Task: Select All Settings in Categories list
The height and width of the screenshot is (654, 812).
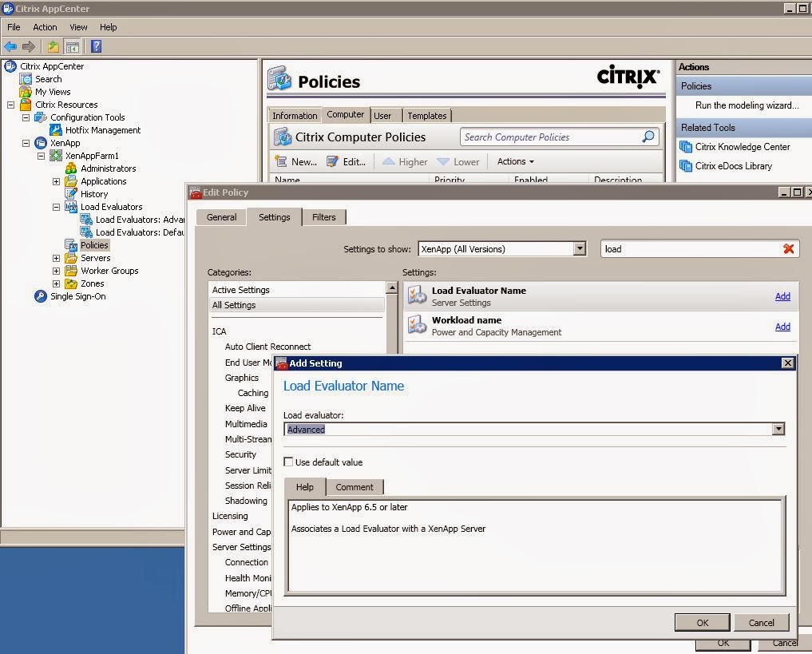Action: click(x=297, y=305)
